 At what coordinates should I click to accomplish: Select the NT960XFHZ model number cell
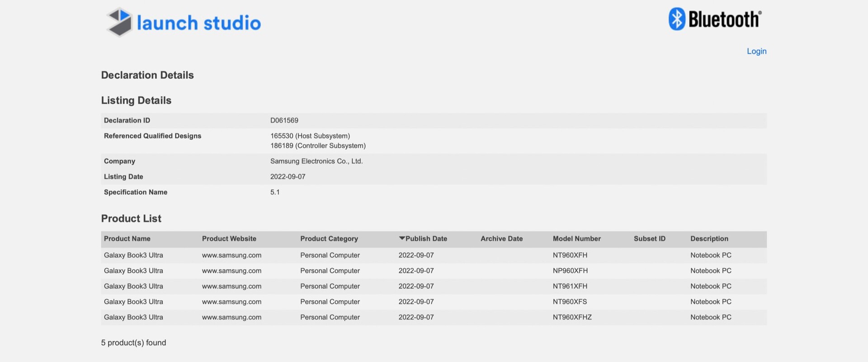[572, 317]
